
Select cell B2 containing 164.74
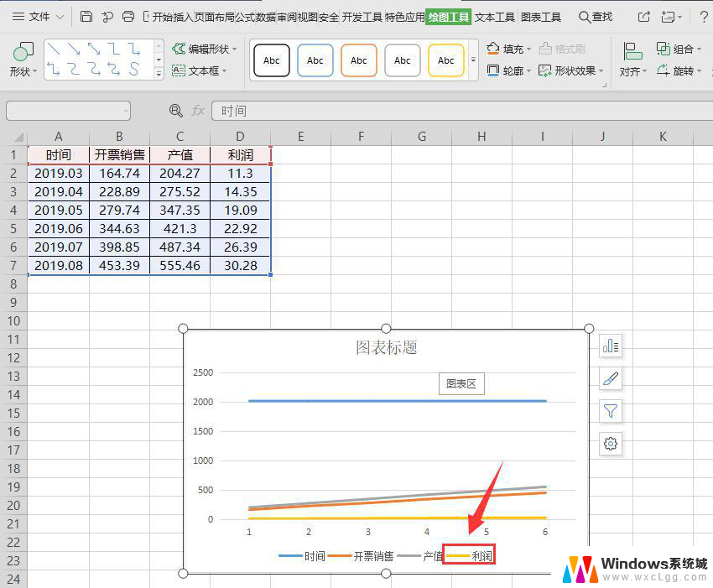[120, 174]
